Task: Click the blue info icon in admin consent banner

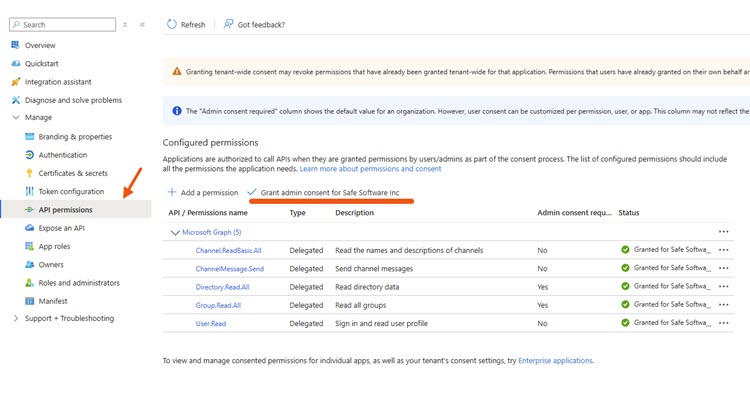Action: [x=177, y=111]
